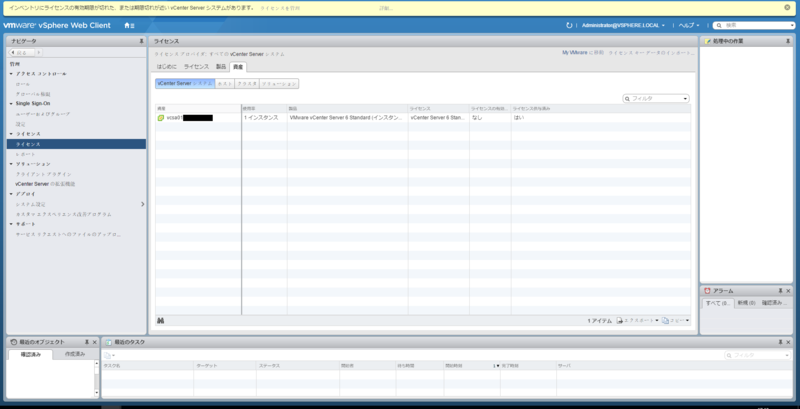Open the エクスポート export dropdown

tap(638, 321)
